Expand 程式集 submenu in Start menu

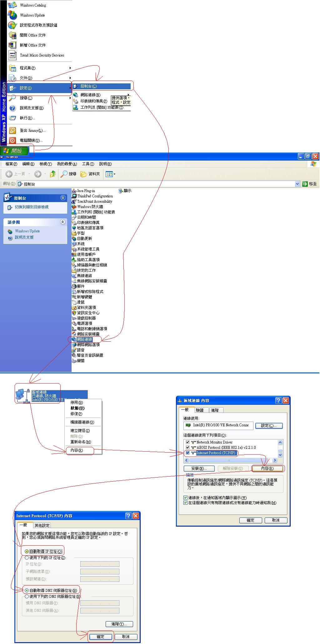point(70,68)
